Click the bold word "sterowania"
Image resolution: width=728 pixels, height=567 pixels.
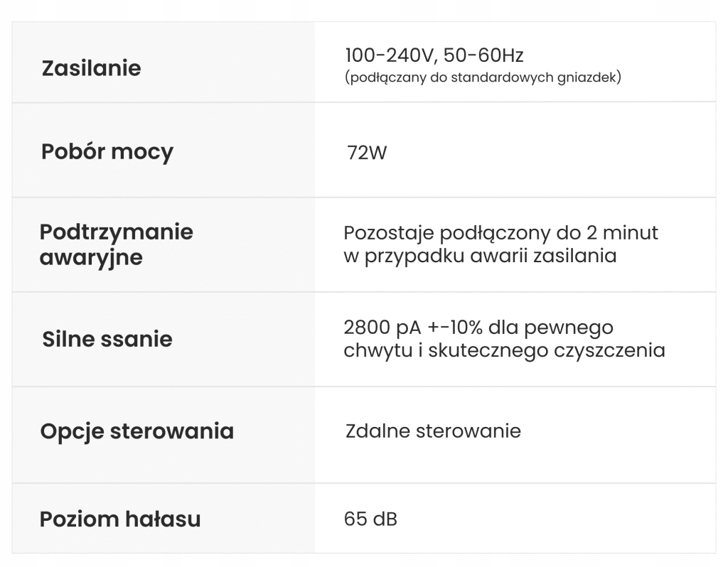pyautogui.click(x=172, y=431)
